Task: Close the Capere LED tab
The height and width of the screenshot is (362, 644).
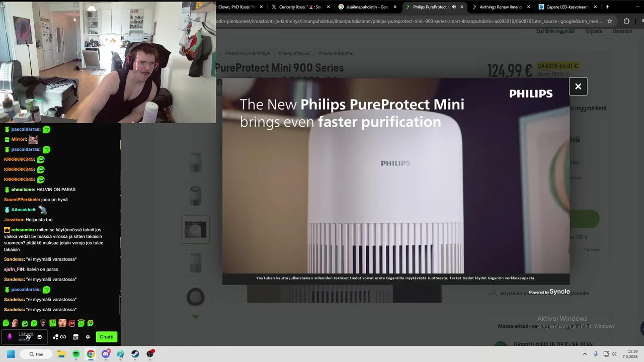Action: 595,7
